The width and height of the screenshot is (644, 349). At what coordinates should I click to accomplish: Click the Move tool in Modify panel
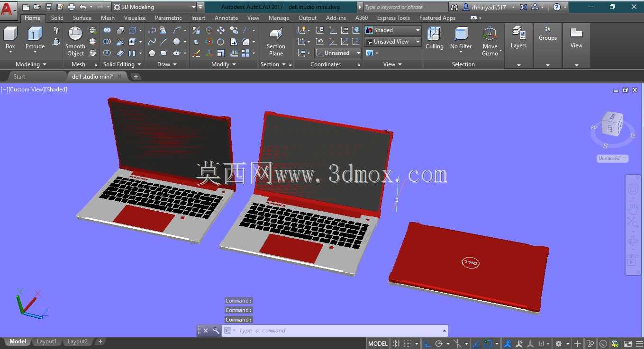point(221,30)
